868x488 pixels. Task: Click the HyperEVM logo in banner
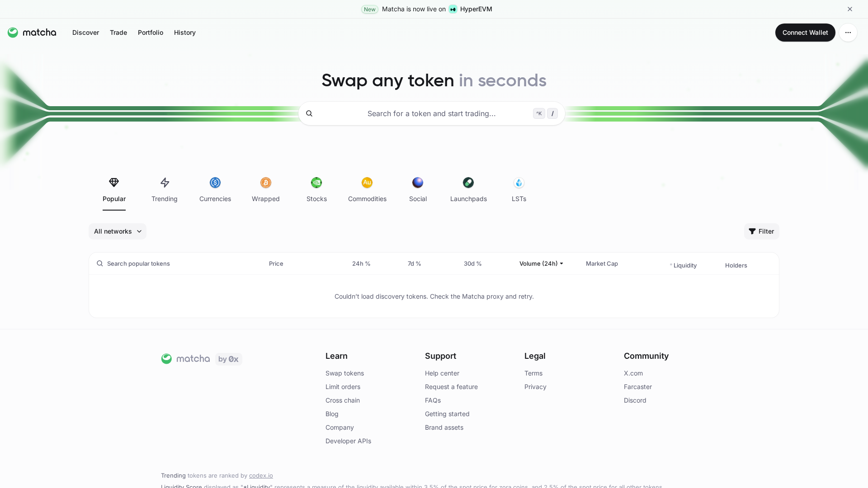pyautogui.click(x=453, y=9)
